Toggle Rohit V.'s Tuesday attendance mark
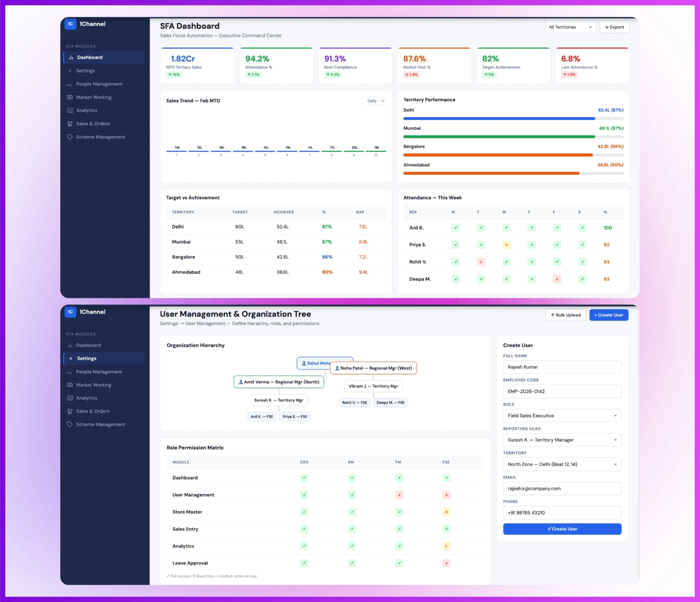The width and height of the screenshot is (700, 602). click(481, 262)
